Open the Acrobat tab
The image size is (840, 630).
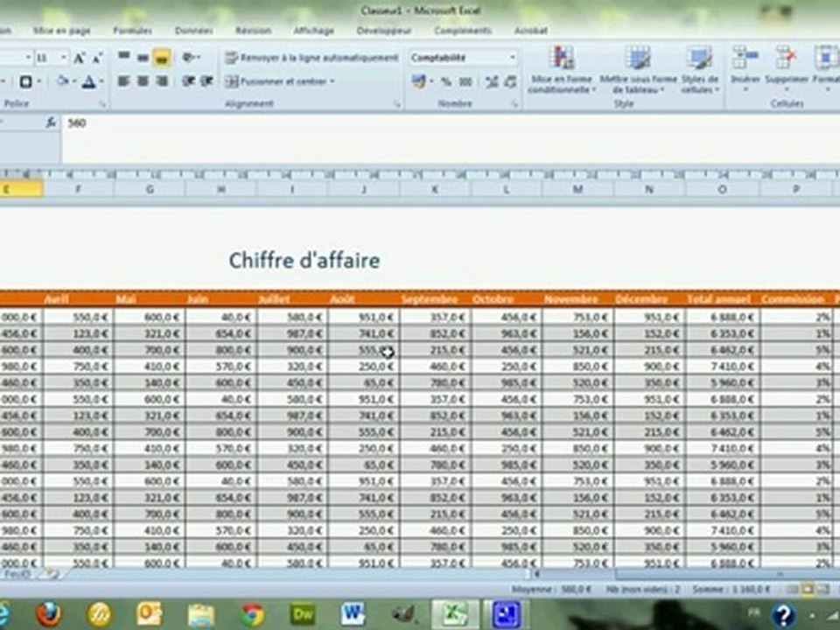(x=531, y=31)
